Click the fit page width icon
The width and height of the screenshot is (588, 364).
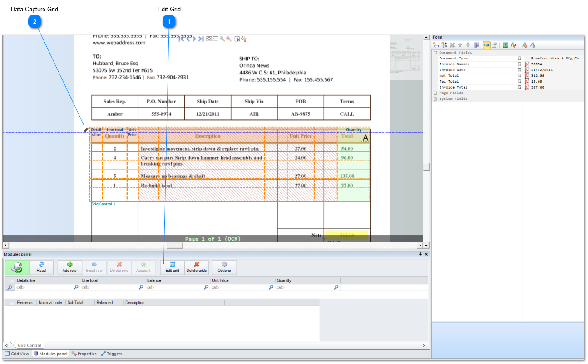click(217, 39)
